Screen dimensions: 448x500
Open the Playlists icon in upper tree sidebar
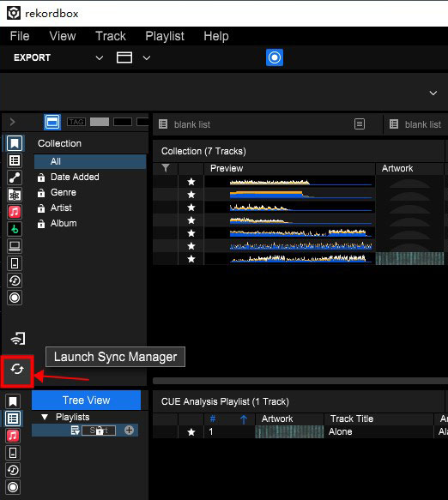click(15, 160)
